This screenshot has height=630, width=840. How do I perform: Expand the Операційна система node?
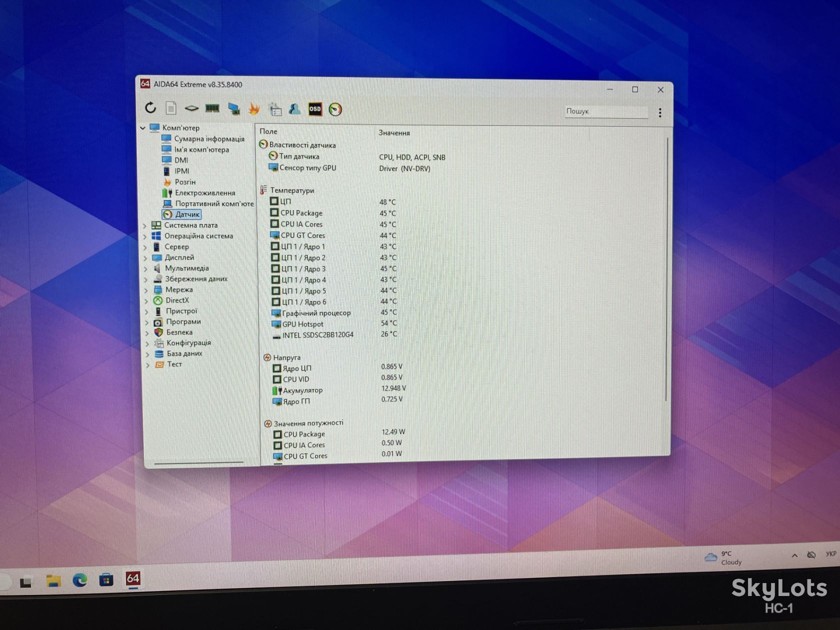click(x=145, y=236)
